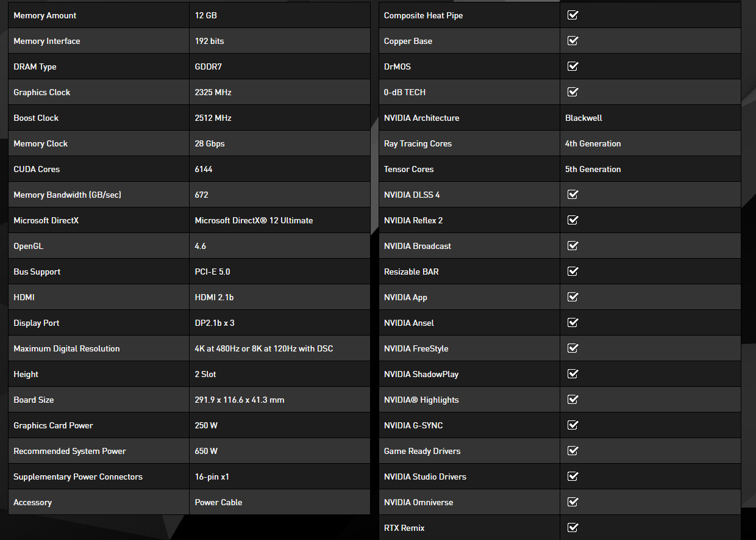Click the Copper Base checkmark
756x540 pixels.
point(572,41)
